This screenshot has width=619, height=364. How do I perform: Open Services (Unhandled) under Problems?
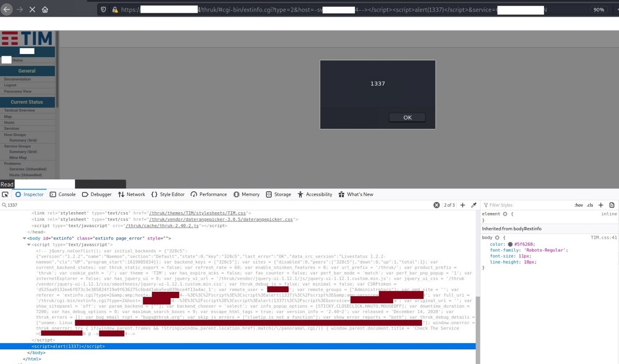[29, 169]
